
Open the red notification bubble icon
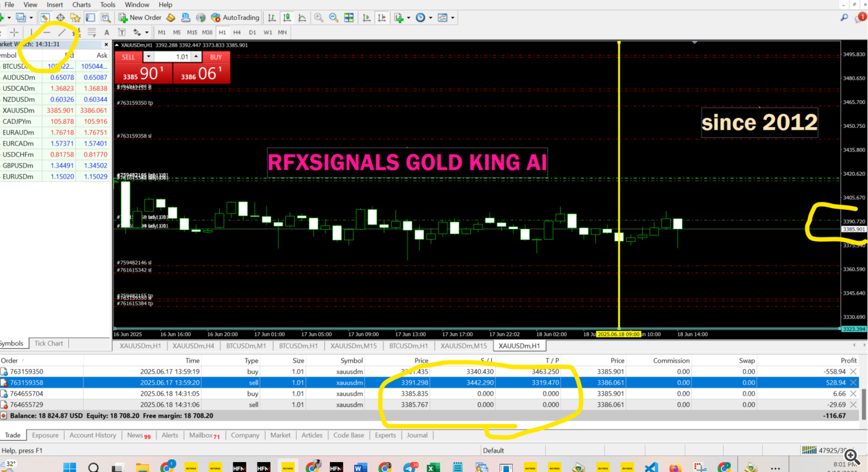point(861,17)
